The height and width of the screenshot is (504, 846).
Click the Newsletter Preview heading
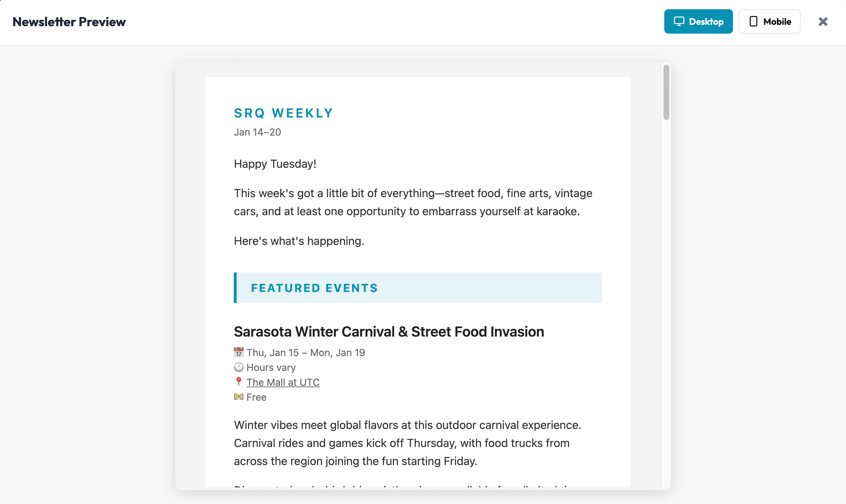tap(69, 22)
